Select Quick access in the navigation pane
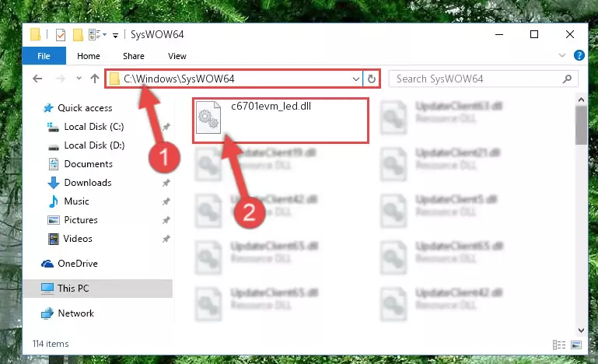The image size is (598, 364). (78, 108)
